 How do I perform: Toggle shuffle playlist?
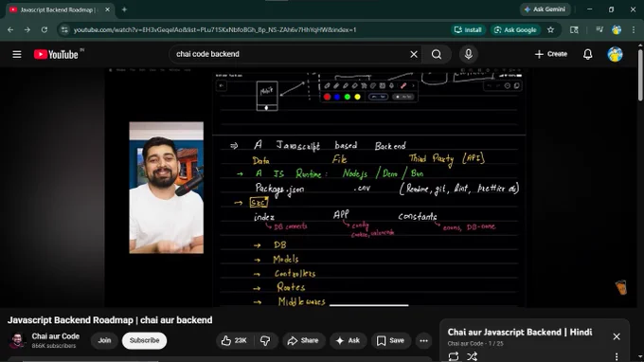click(472, 356)
